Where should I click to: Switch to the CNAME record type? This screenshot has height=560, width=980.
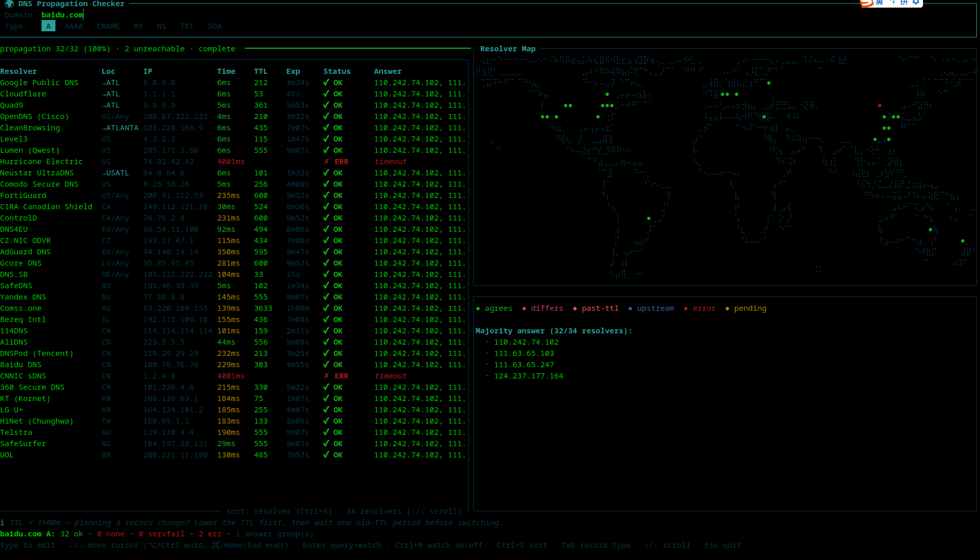pyautogui.click(x=108, y=26)
